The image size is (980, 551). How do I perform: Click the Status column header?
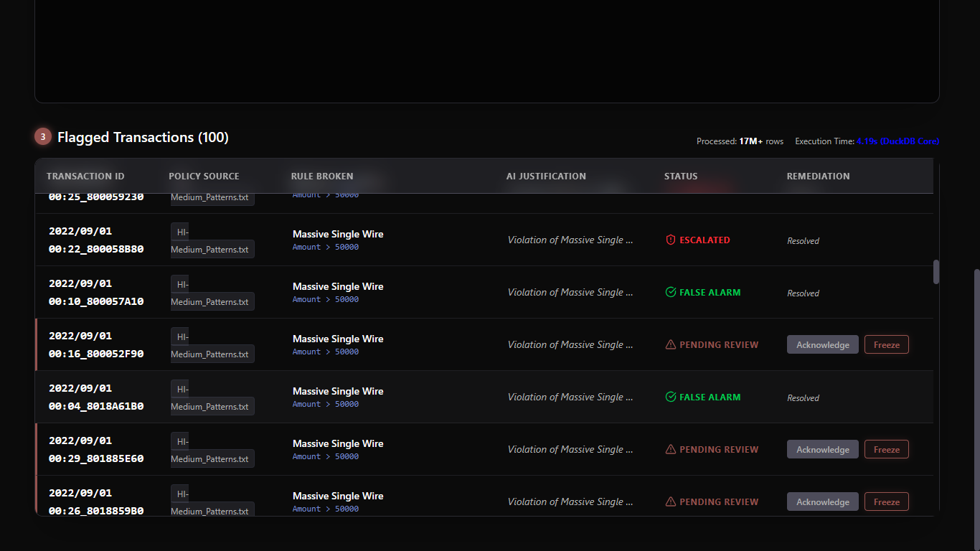[x=680, y=176]
